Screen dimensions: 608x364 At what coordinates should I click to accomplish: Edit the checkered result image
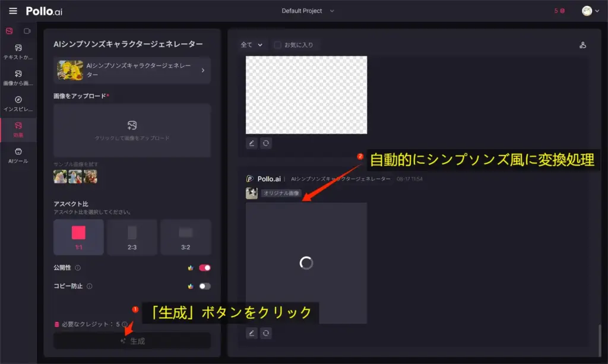click(x=252, y=143)
